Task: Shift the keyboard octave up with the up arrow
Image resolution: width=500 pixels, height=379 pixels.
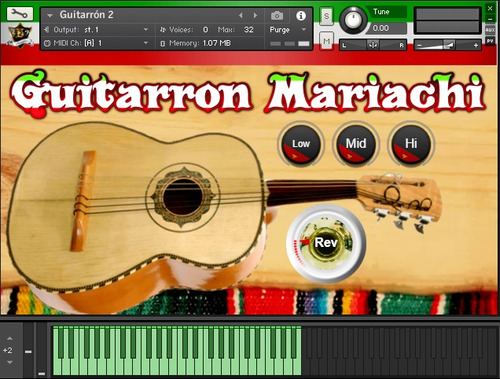Action: (x=10, y=339)
